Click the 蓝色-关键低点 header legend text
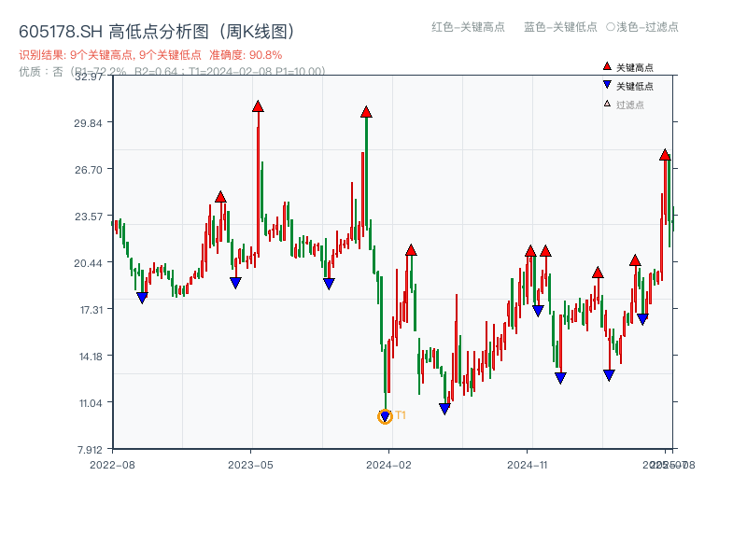The height and width of the screenshot is (560, 747). coord(561,27)
